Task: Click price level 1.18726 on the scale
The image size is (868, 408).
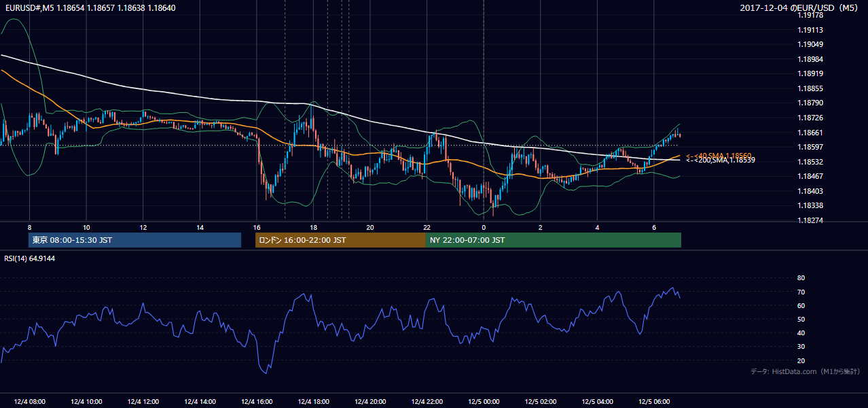Action: coord(810,118)
